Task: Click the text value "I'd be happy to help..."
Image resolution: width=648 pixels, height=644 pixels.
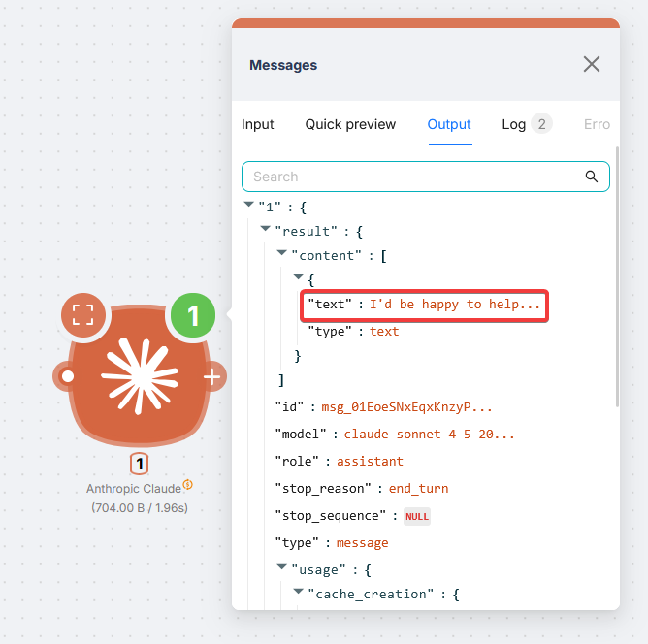Action: pos(455,305)
